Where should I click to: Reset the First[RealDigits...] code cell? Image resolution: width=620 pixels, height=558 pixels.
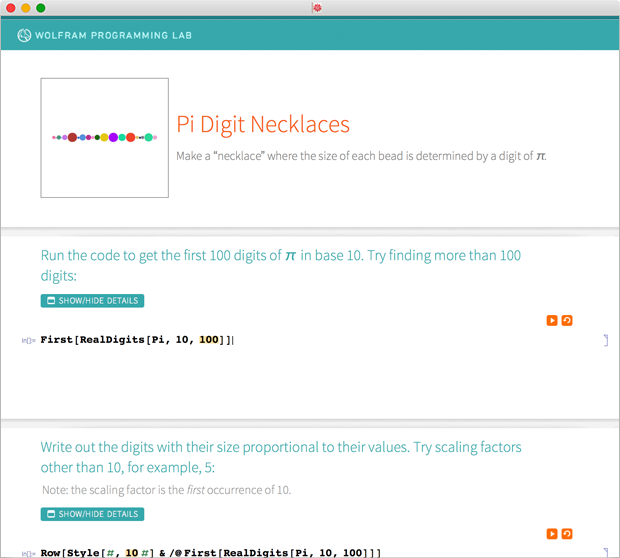tap(567, 320)
